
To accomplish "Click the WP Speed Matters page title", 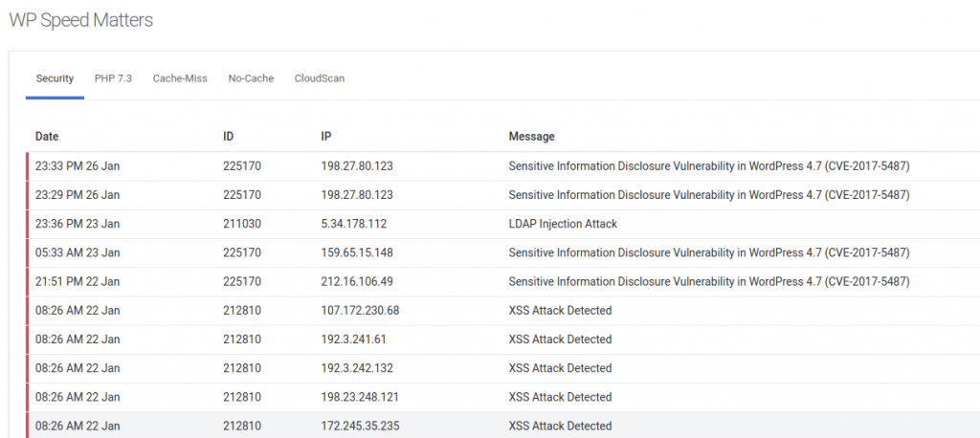I will tap(80, 20).
